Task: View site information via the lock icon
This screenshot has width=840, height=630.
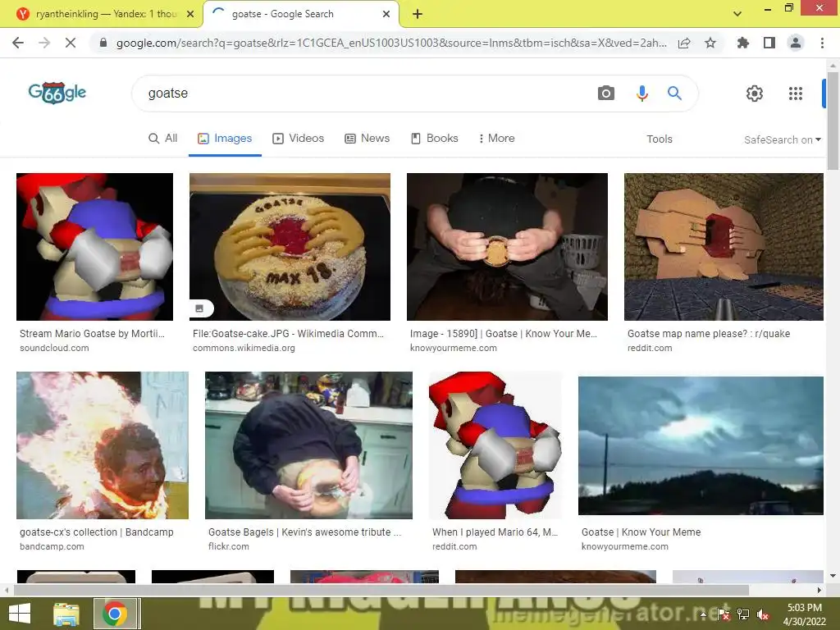Action: 103,43
